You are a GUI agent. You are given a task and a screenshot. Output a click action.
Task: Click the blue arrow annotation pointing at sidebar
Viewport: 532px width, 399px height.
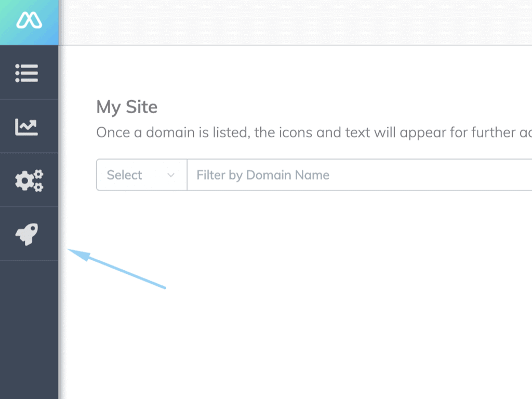[117, 269]
